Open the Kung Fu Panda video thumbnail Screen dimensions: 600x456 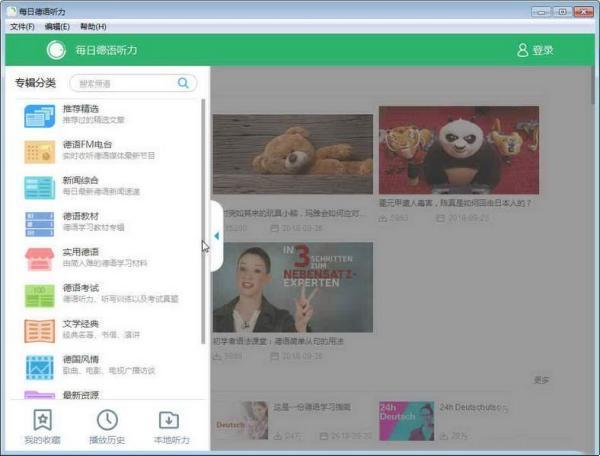tap(458, 150)
